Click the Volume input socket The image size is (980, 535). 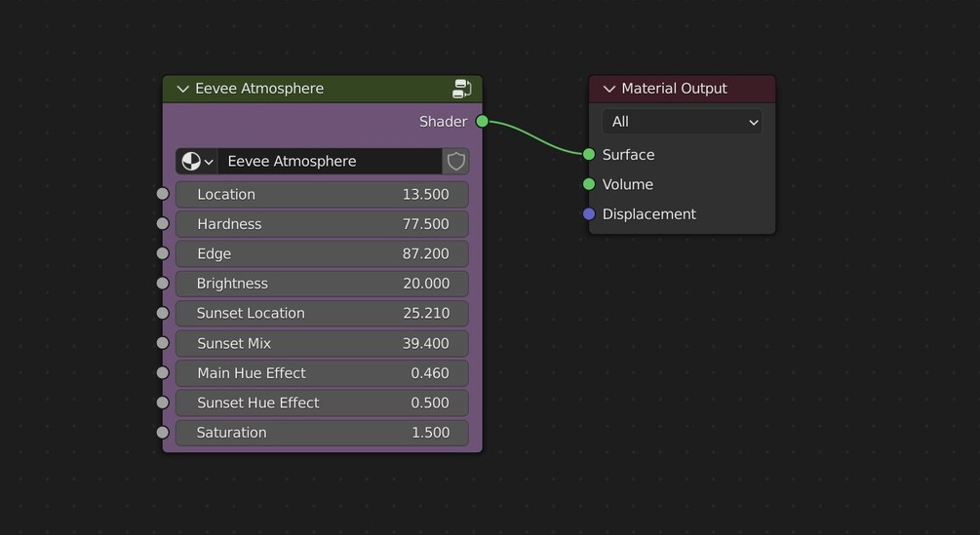[x=589, y=184]
